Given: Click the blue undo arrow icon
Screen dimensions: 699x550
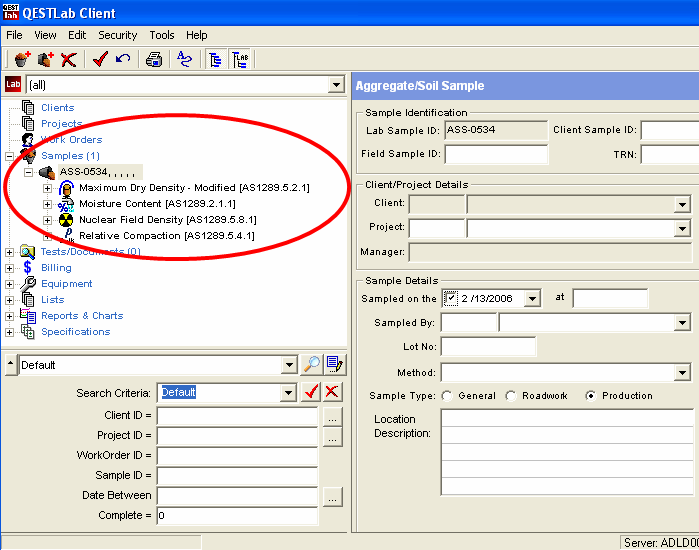Looking at the screenshot, I should point(123,60).
